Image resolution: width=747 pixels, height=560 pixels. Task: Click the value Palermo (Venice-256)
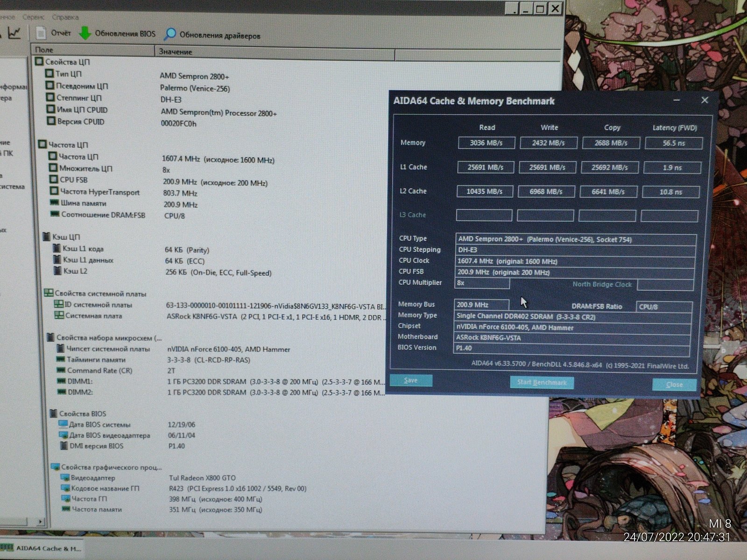pos(195,88)
